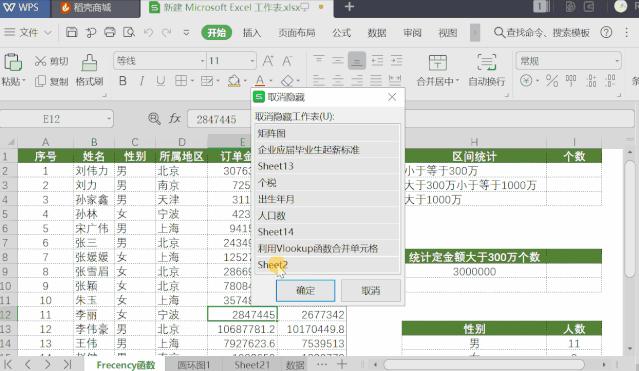Add a new document tab with plus

pyautogui.click(x=349, y=7)
